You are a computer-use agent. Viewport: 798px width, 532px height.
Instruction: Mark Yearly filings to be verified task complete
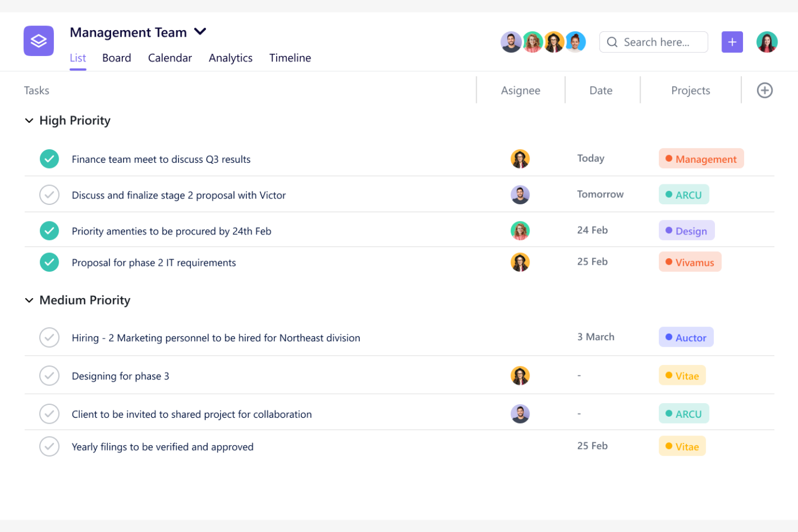[x=49, y=446]
